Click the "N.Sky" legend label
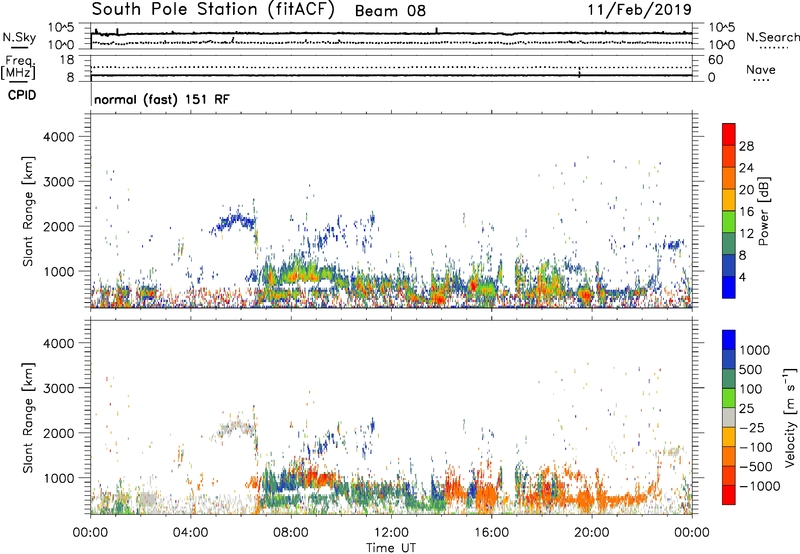Screen dimensions: 800x554 (19, 37)
